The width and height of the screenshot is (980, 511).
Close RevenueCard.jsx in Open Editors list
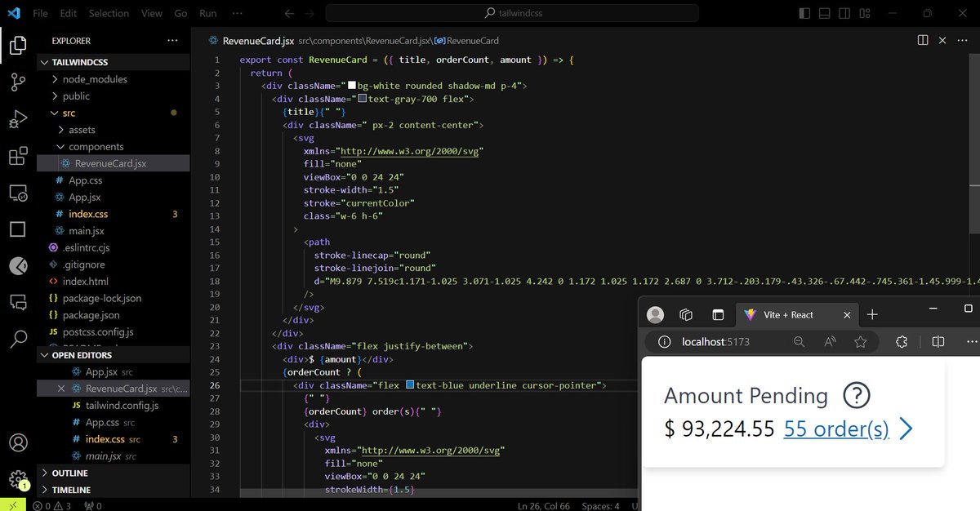click(61, 389)
